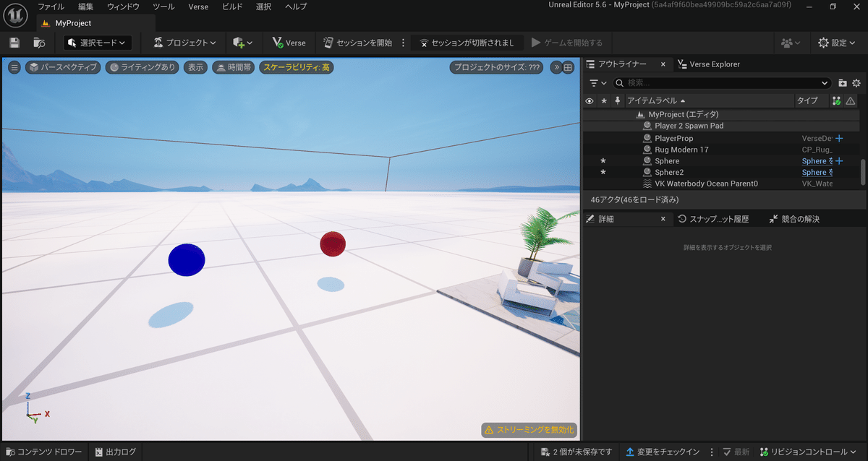Select the Sphere actor row
868x461 pixels.
coord(721,161)
